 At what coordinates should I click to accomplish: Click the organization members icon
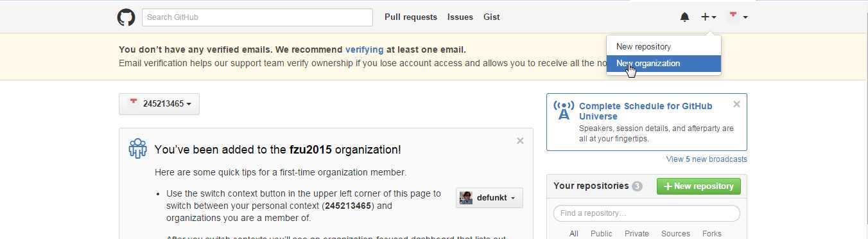[x=138, y=148]
